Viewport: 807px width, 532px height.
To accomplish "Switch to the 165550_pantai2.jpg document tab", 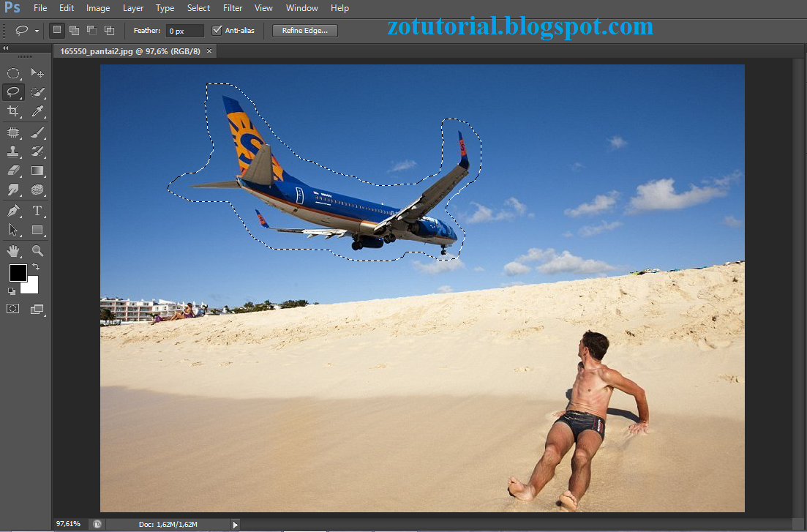I will [x=130, y=51].
